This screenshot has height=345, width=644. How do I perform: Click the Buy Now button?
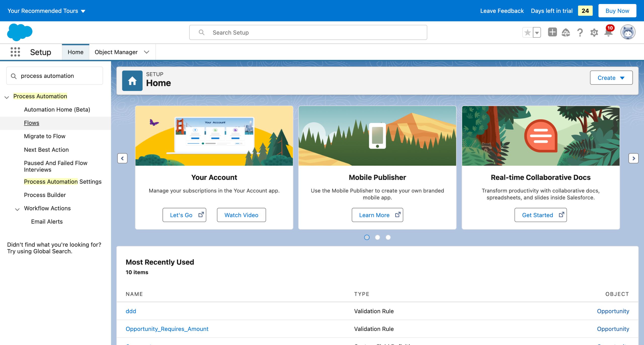click(617, 11)
